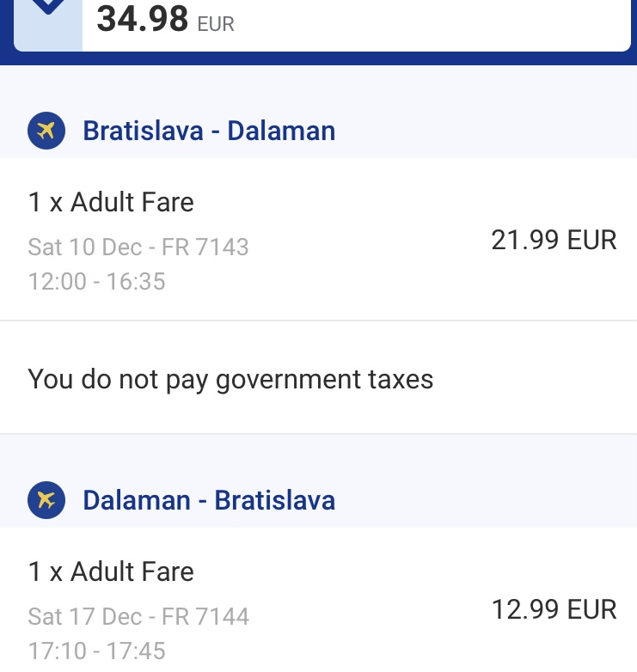The width and height of the screenshot is (637, 672).
Task: Tap the FR 7143 flight number
Action: tap(205, 247)
